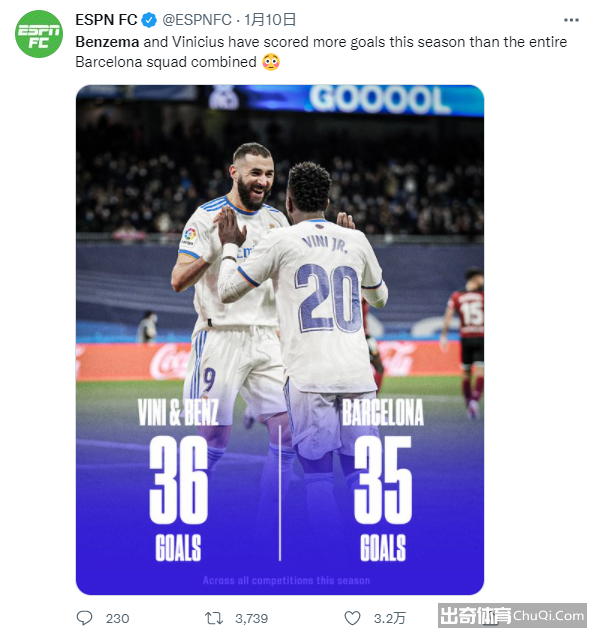Image resolution: width=597 pixels, height=638 pixels.
Task: Click the ChuQi.Com watermark logo
Action: (x=512, y=615)
